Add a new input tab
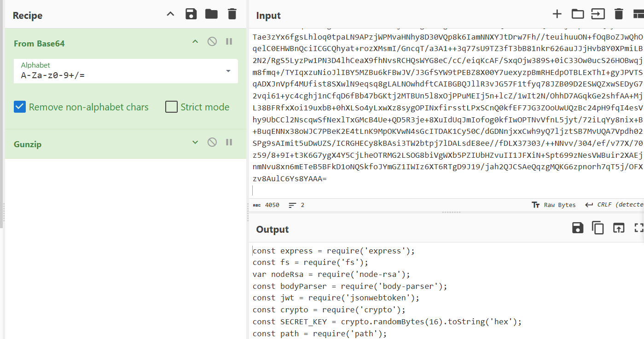 click(557, 14)
